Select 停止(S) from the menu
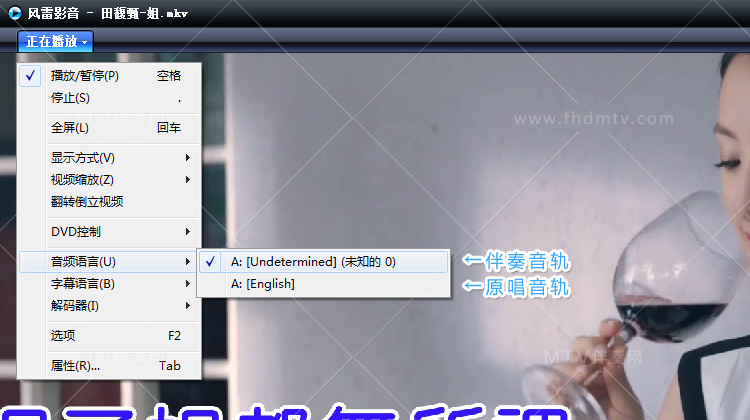 (109, 98)
